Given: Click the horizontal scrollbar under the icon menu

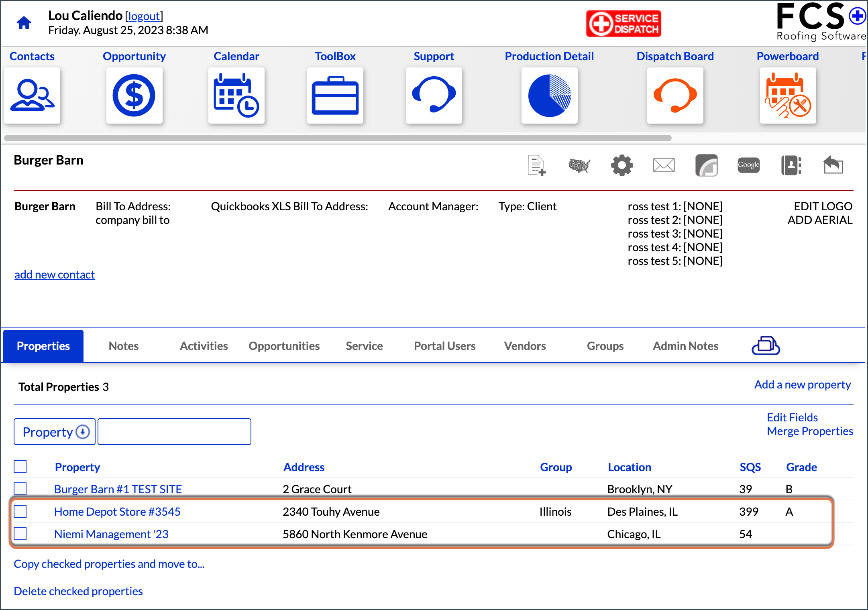Looking at the screenshot, I should coord(338,138).
